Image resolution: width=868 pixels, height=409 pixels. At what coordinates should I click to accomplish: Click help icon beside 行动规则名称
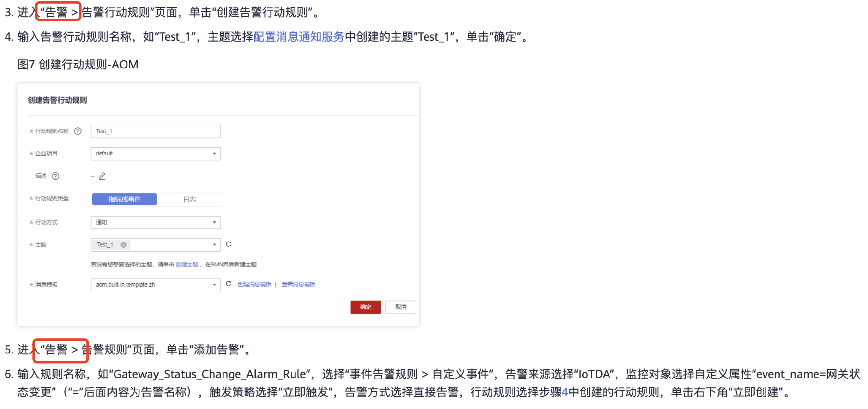pyautogui.click(x=78, y=131)
